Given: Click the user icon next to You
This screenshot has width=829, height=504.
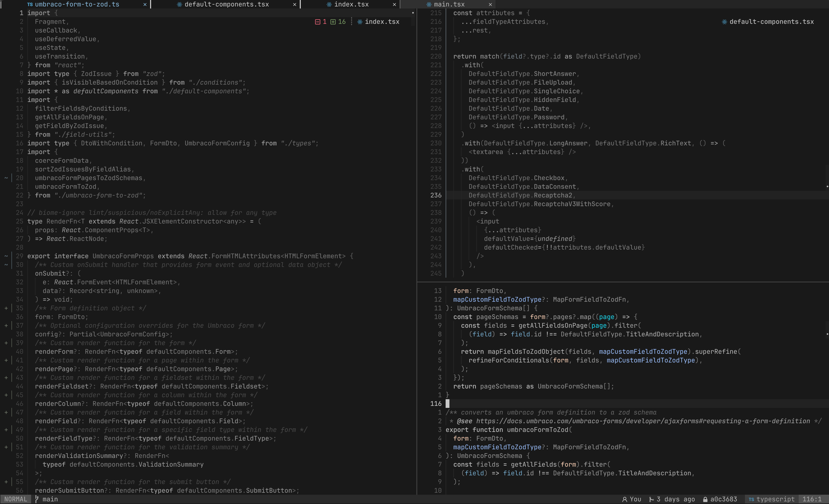Looking at the screenshot, I should pyautogui.click(x=624, y=499).
